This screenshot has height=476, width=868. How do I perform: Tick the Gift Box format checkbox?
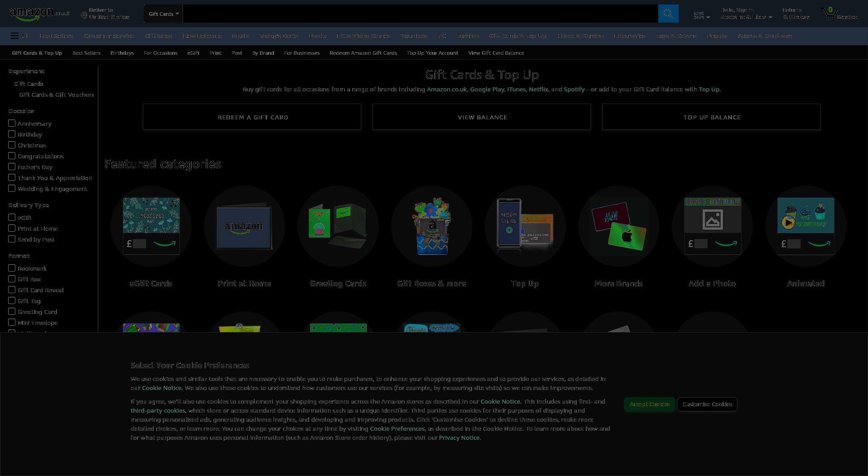point(12,279)
